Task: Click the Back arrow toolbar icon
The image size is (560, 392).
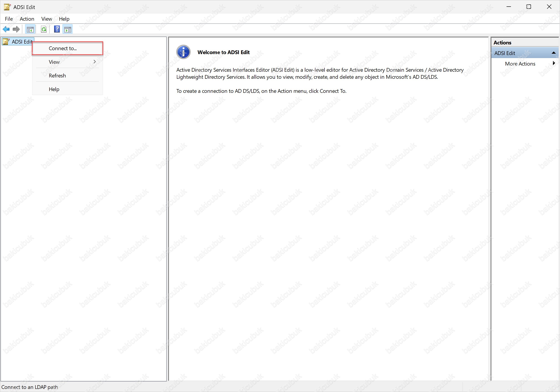Action: click(6, 29)
